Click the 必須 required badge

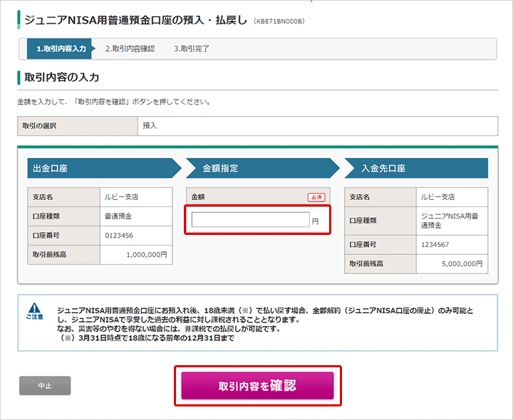coord(316,197)
